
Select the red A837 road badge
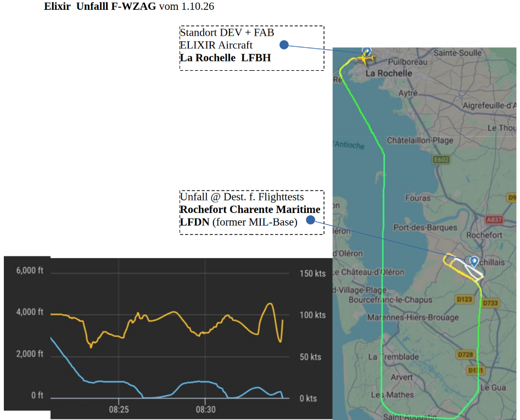click(494, 220)
